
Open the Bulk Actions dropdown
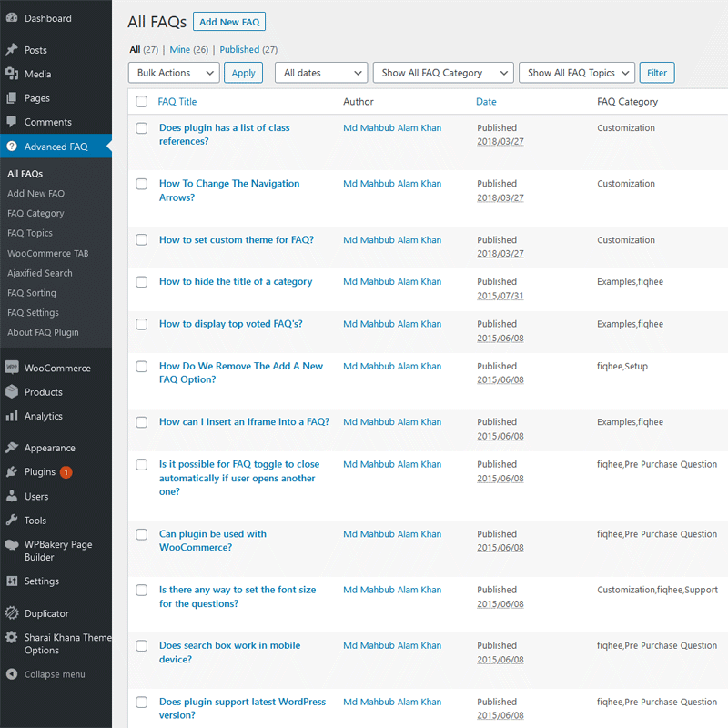click(x=173, y=72)
